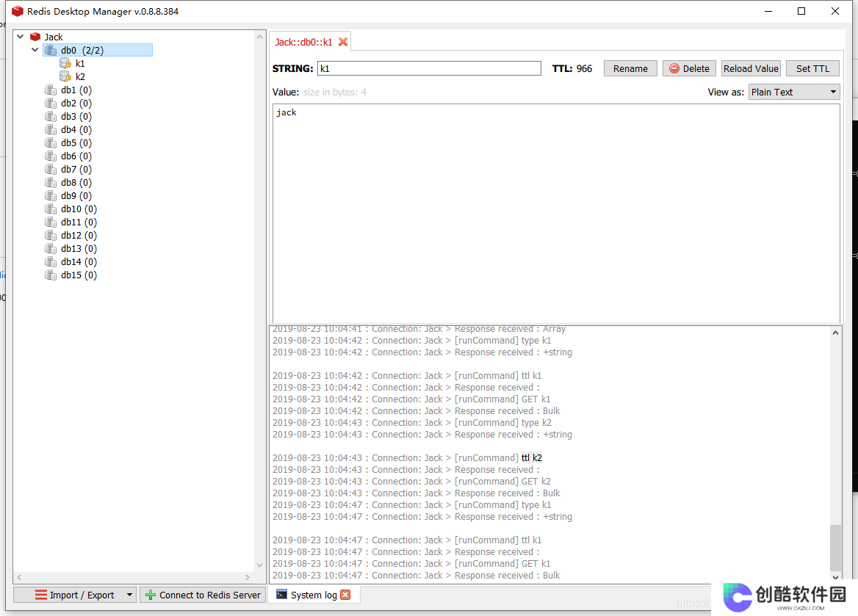Click into the value text area showing jack
The width and height of the screenshot is (858, 616).
556,214
